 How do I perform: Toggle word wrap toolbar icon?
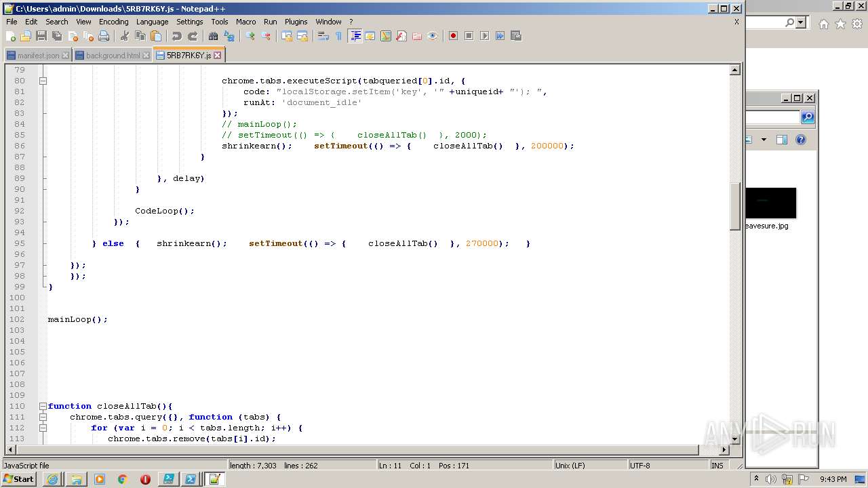(x=323, y=36)
